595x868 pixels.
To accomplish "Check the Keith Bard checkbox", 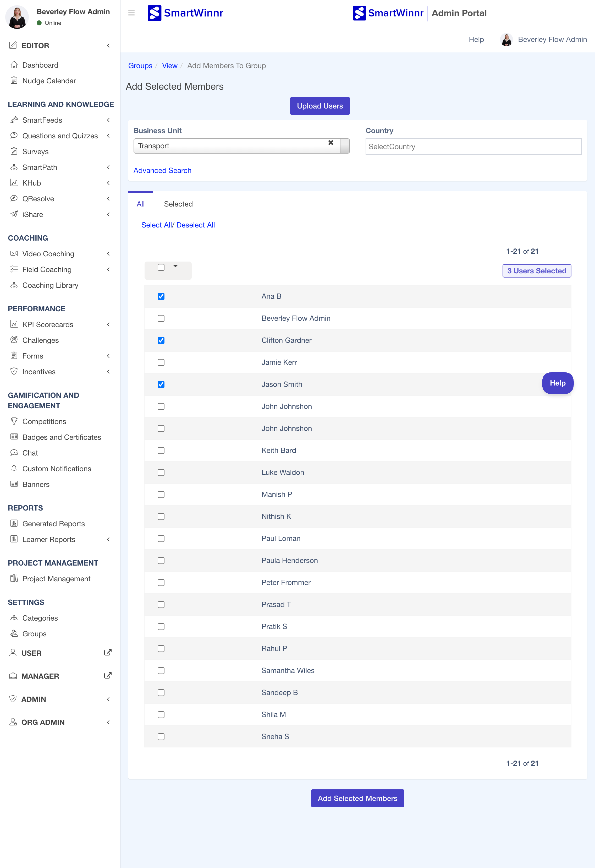I will (161, 451).
